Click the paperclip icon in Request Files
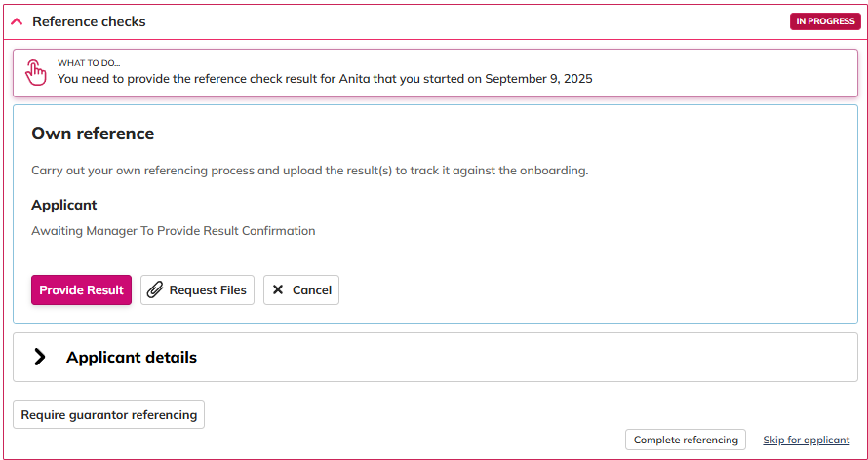Screen dimensions: 868x460 point(155,289)
